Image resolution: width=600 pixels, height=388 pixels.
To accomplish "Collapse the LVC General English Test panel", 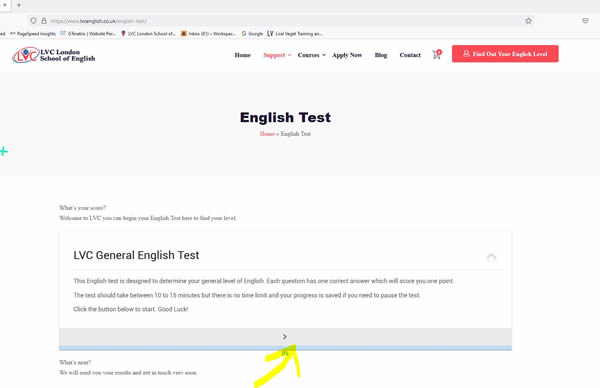I will (x=491, y=256).
